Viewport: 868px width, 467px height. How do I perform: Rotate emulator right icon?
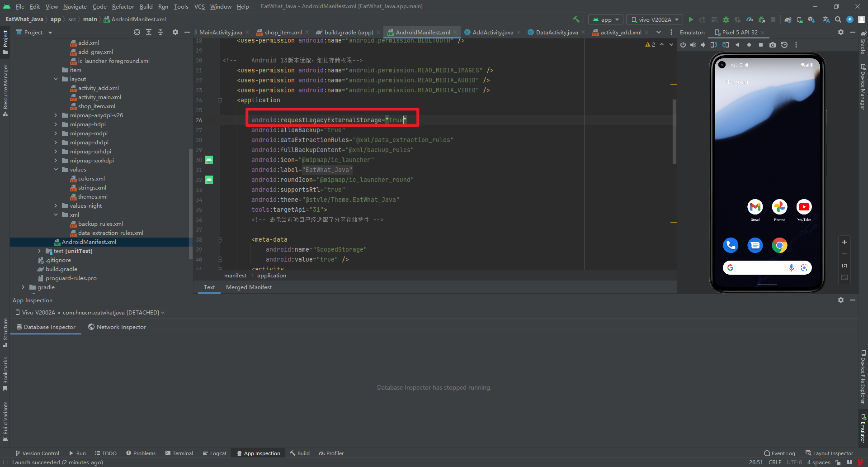(726, 45)
